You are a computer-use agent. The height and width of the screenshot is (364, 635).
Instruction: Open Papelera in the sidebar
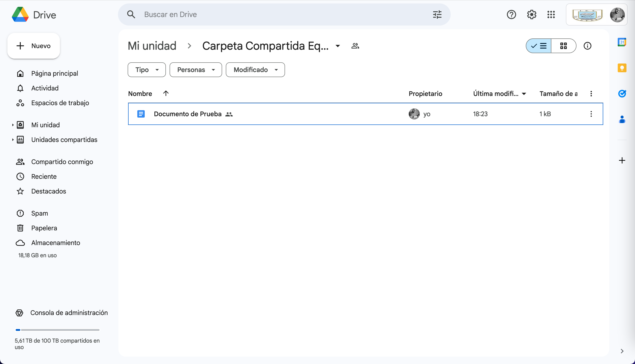point(44,228)
